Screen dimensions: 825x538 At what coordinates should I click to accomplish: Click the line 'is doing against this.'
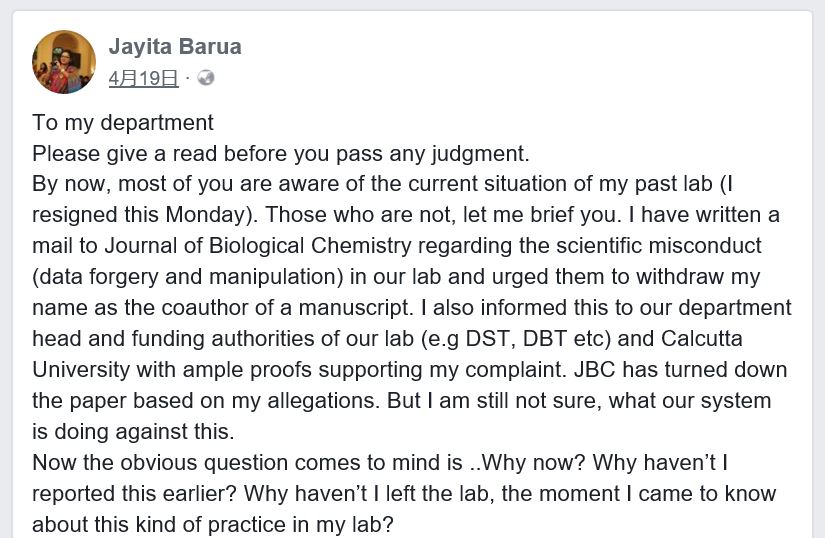133,432
